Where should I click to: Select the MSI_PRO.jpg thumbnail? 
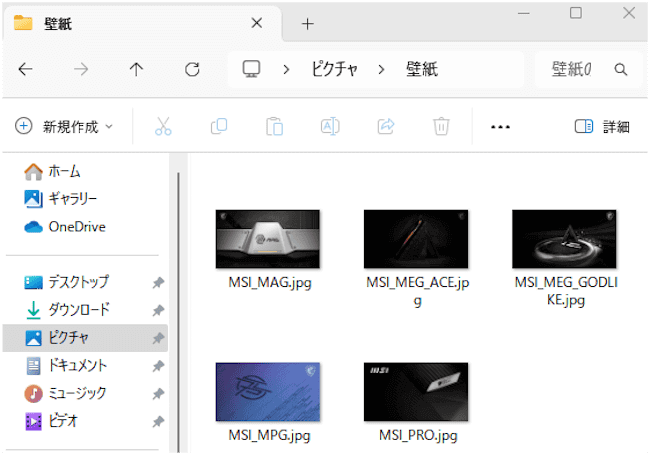(416, 392)
